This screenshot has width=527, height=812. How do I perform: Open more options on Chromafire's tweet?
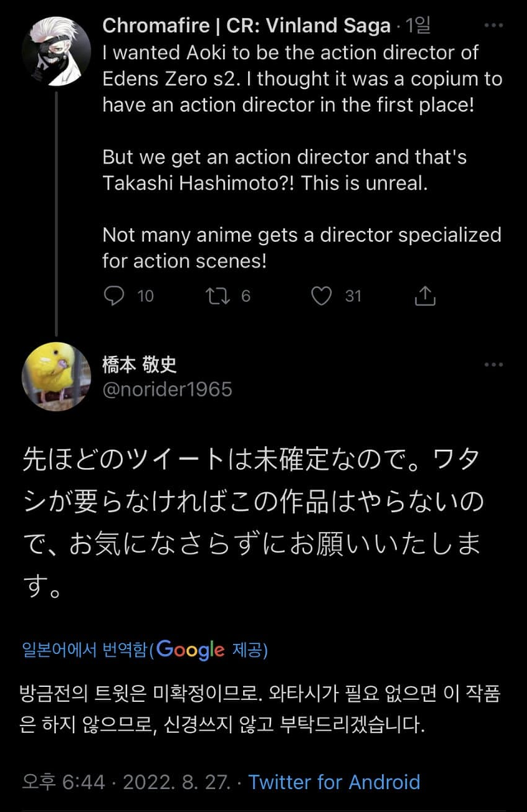494,25
